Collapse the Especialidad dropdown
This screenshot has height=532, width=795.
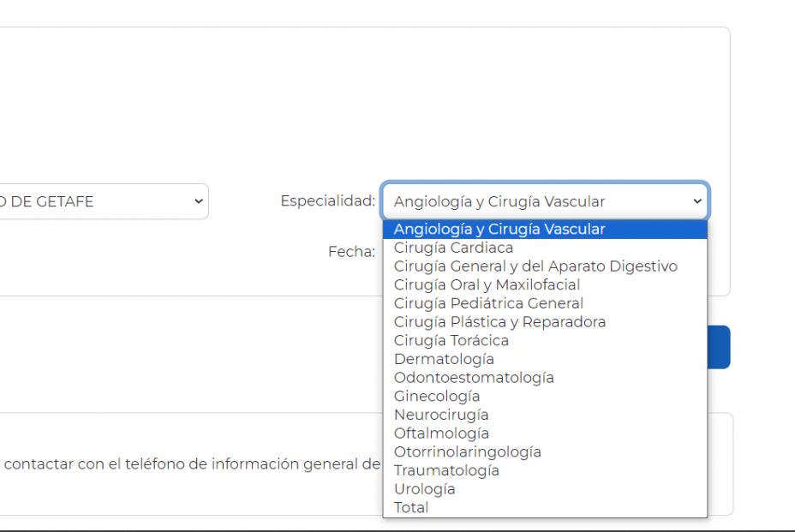tap(544, 202)
